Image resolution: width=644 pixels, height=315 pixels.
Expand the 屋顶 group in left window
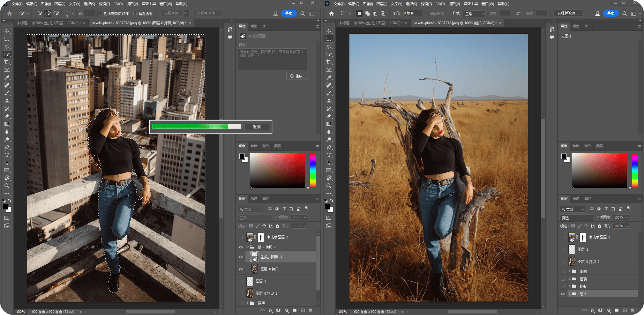(248, 303)
